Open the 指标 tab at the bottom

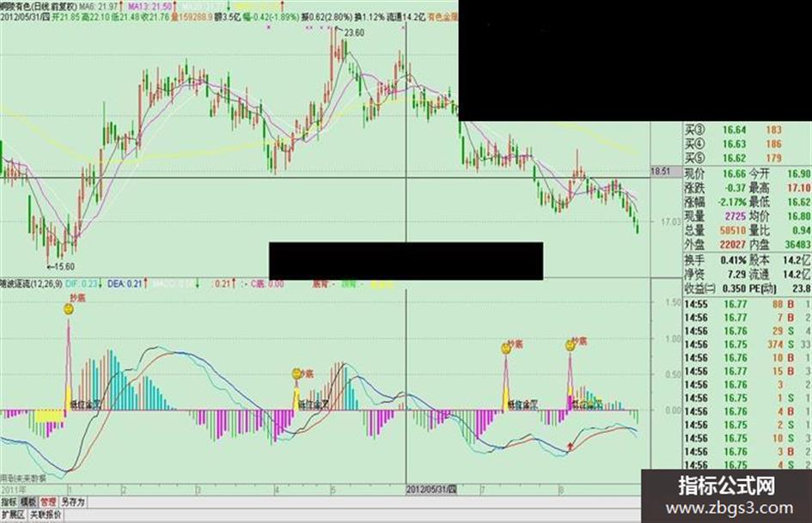9,502
